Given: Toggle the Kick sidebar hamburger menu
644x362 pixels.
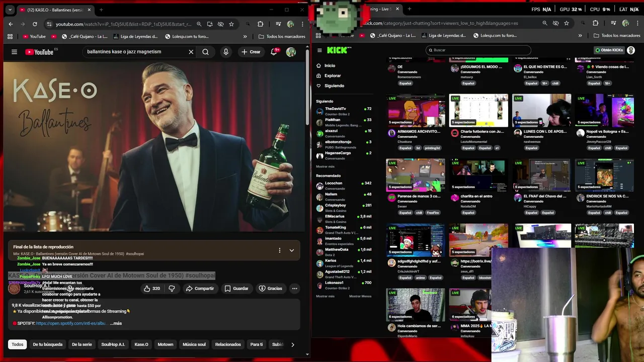Looking at the screenshot, I should pyautogui.click(x=319, y=50).
